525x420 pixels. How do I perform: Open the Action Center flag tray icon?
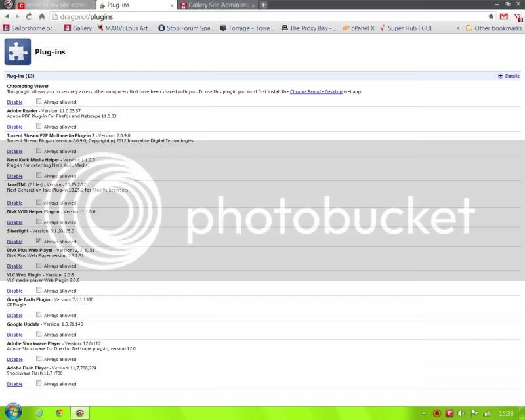point(474,413)
